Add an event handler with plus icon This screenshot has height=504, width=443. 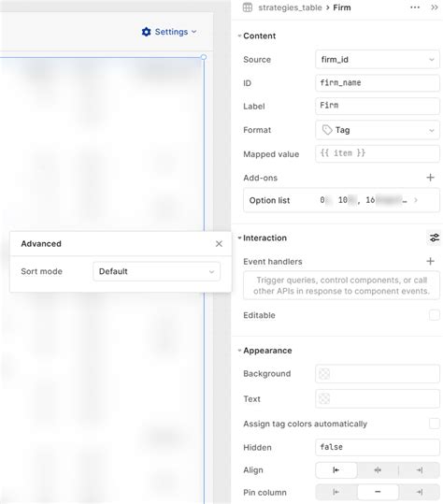pos(430,261)
